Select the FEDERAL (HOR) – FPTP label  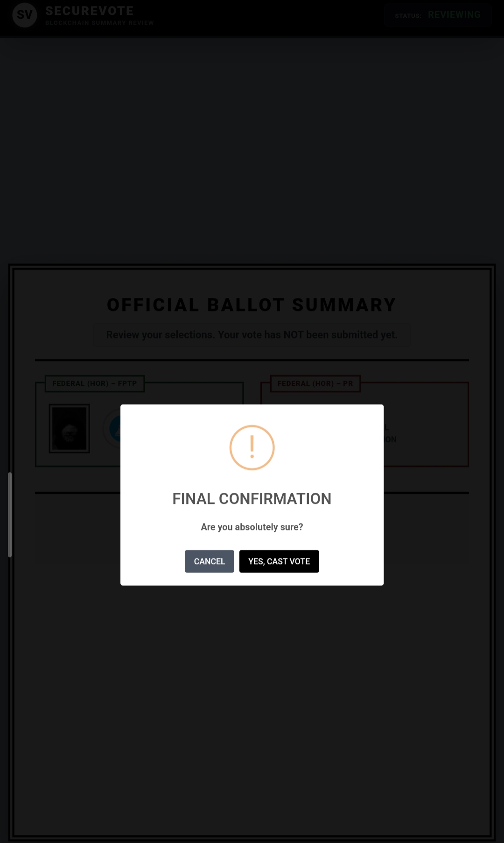[95, 383]
